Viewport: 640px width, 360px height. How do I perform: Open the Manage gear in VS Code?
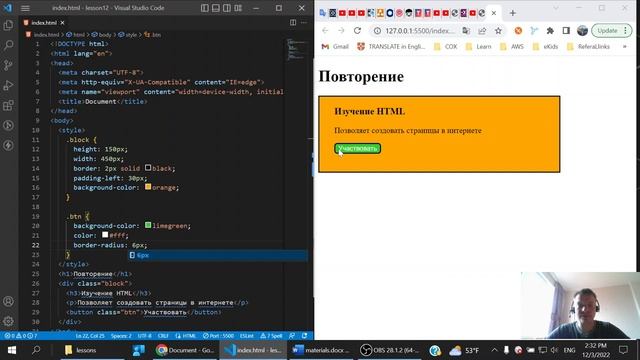tap(8, 321)
